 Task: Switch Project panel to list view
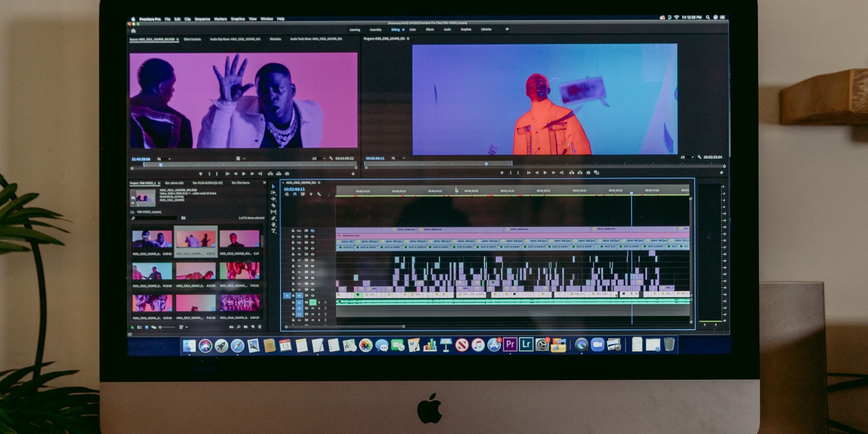pos(140,327)
